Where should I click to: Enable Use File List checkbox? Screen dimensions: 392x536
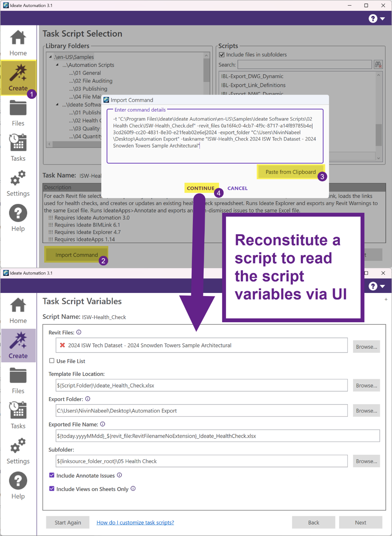52,361
